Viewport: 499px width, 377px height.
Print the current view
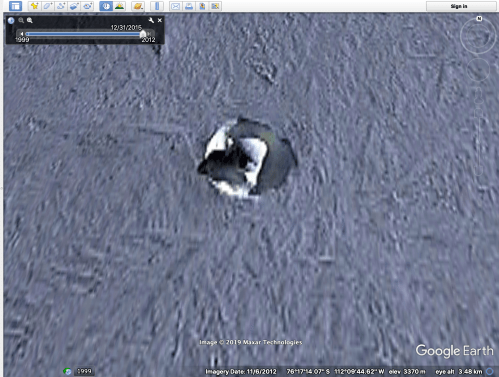point(189,6)
